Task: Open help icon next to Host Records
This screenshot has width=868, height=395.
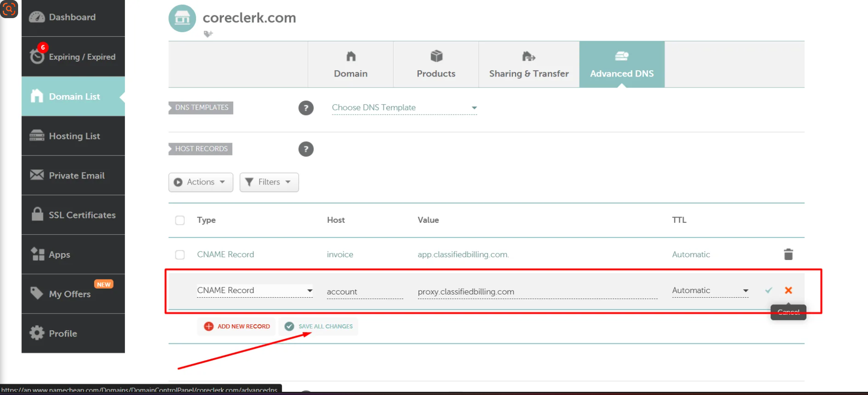Action: [x=306, y=149]
